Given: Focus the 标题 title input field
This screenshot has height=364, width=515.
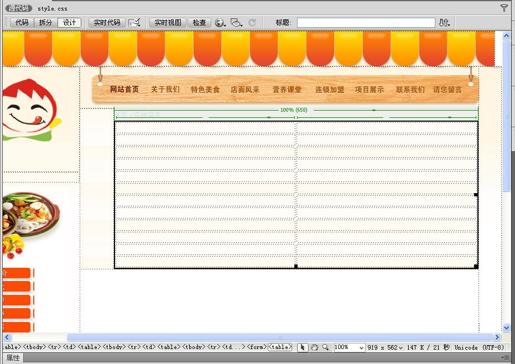Looking at the screenshot, I should point(366,23).
